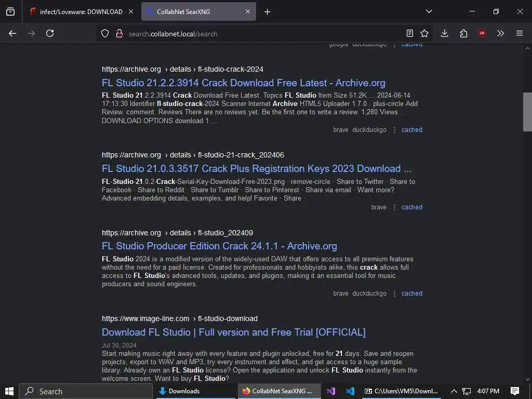532x399 pixels.
Task: Switch to the C:\Users\VM5\Downl... taskbar window
Action: 401,391
